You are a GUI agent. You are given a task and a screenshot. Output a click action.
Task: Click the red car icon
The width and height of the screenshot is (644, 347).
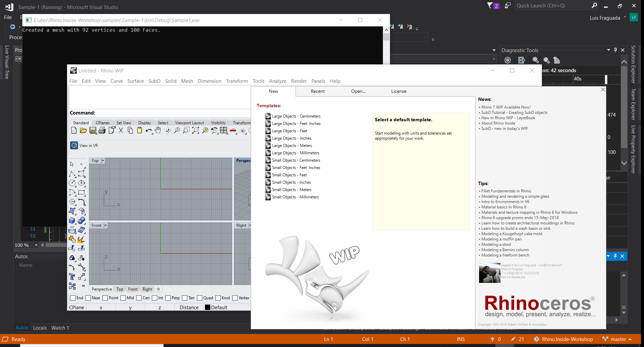pyautogui.click(x=233, y=131)
